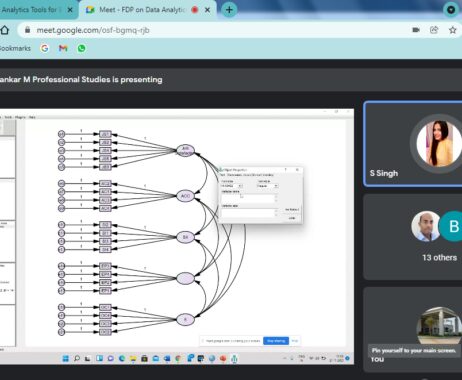Open Chrome icon in shared taskbar
This screenshot has width=462, height=380.
click(178, 359)
